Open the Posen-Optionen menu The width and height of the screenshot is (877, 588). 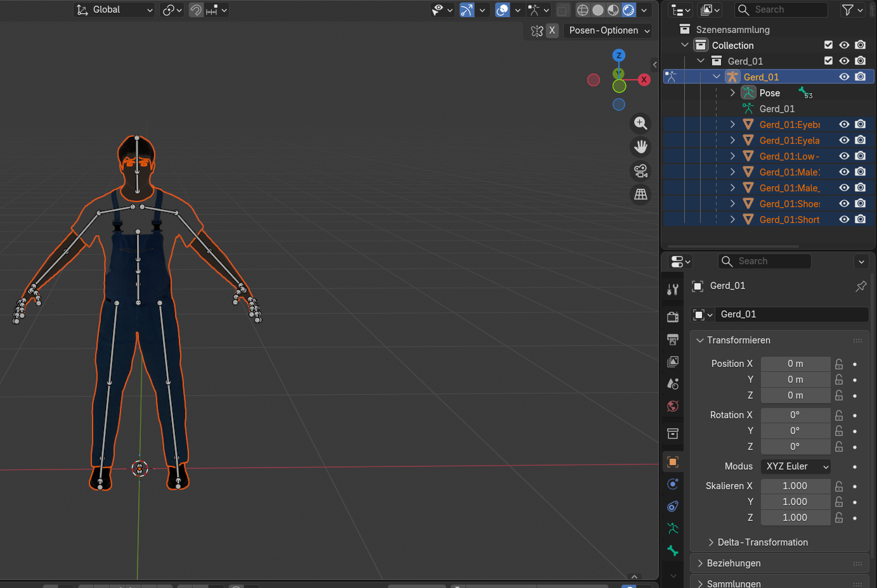pos(609,30)
